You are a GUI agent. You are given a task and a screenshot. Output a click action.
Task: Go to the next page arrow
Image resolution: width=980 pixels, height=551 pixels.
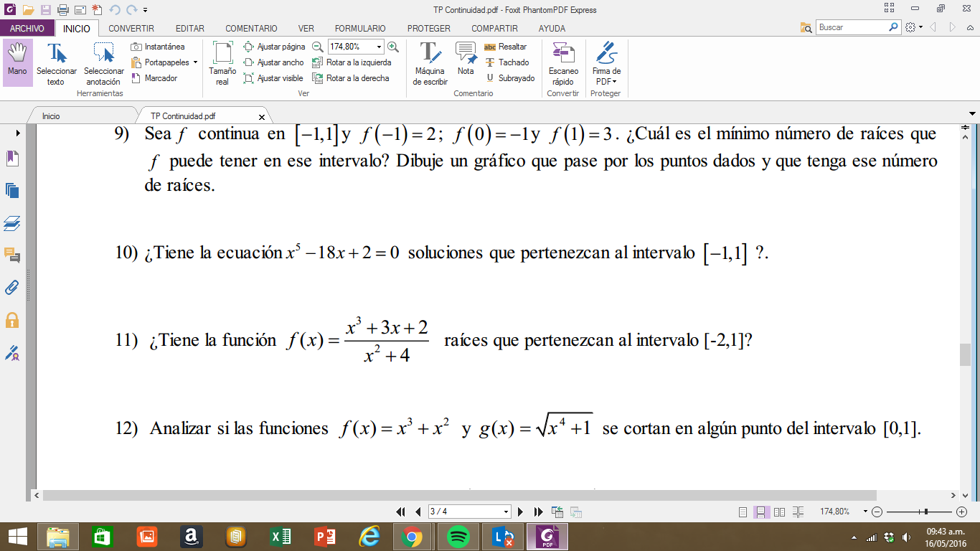point(520,512)
